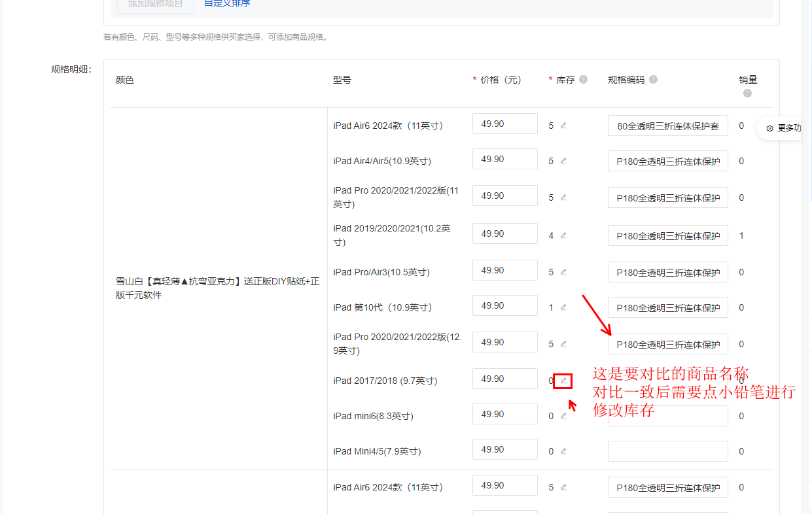
Task: Open the 更多功能 settings button
Action: 783,128
